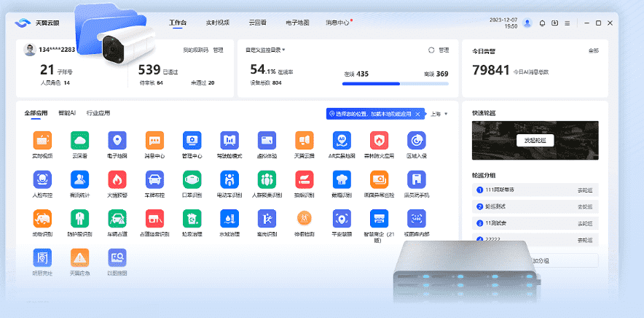Screen dimensions: 644x318
Task: Open the orange 消息中心 chat app
Action: pos(154,140)
